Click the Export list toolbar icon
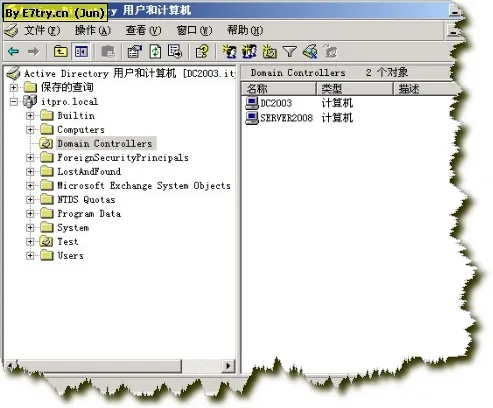This screenshot has width=493, height=408. [175, 52]
